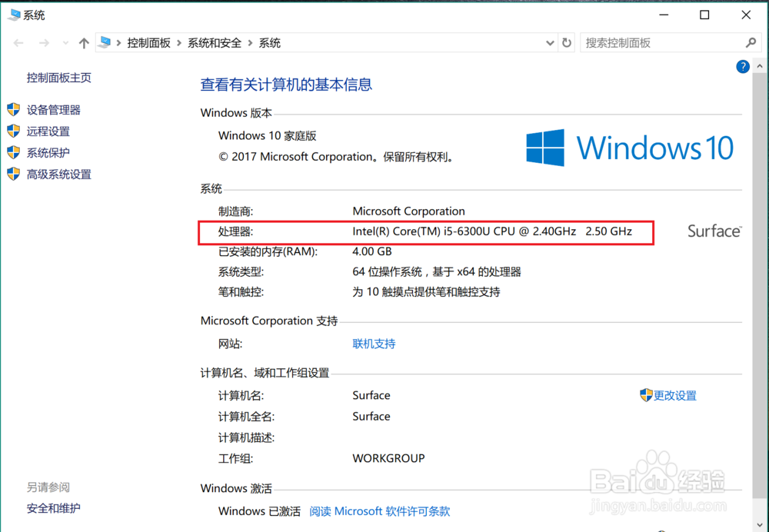Screen dimensions: 769x532
Task: Expand chevron after 系统和安全 breadcrumb
Action: (250, 43)
